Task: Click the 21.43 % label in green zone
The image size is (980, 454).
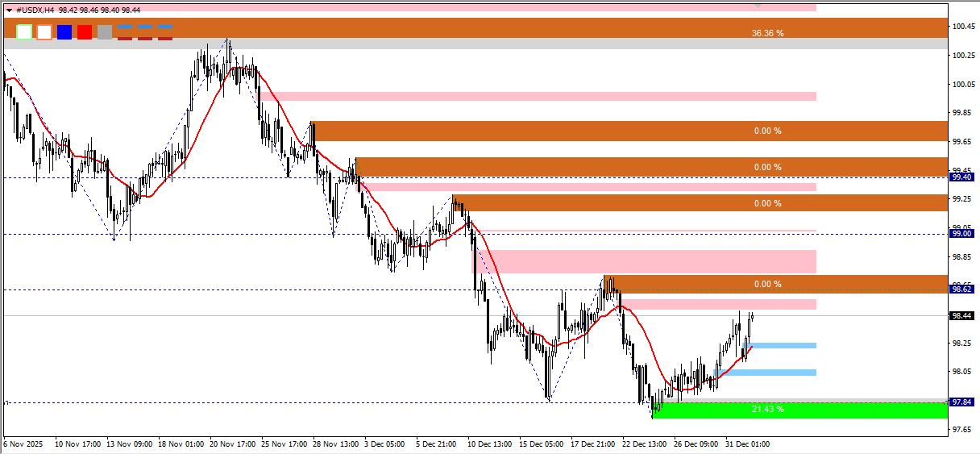Action: [x=767, y=410]
